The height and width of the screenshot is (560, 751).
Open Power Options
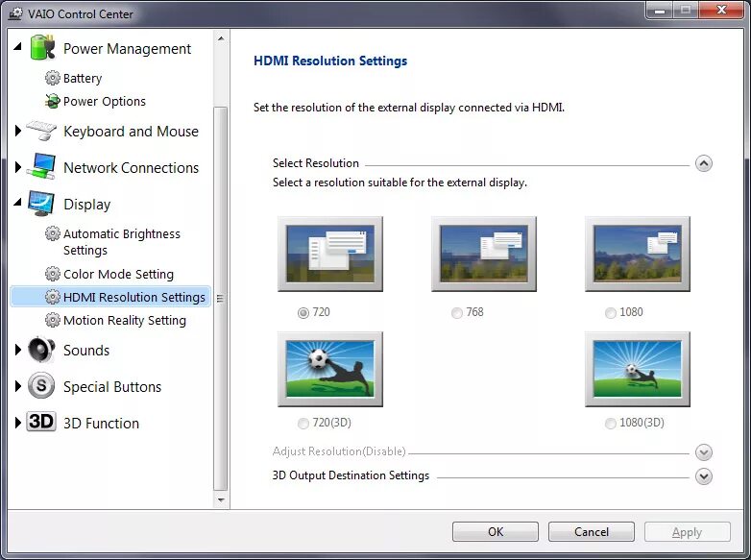point(105,101)
